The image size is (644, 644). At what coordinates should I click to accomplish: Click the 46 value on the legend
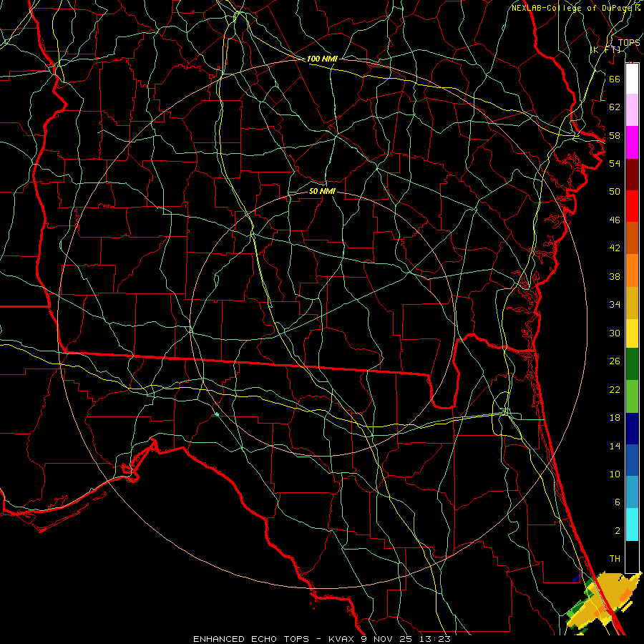(615, 220)
